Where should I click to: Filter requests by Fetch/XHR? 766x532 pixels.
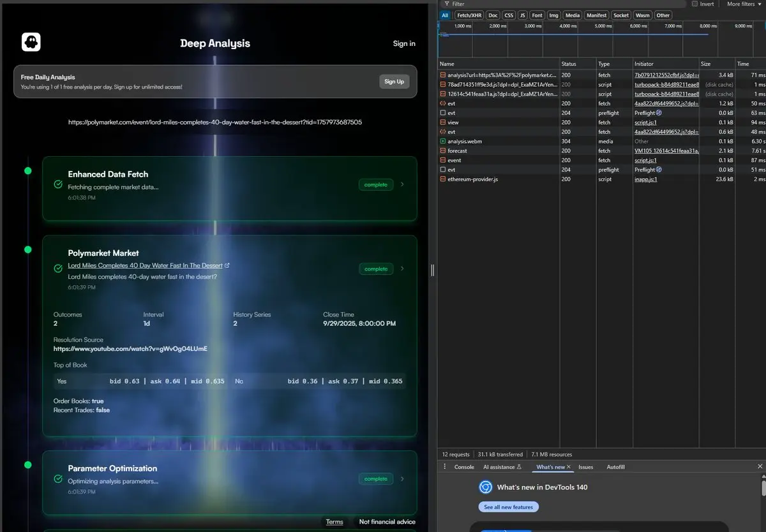pos(469,15)
